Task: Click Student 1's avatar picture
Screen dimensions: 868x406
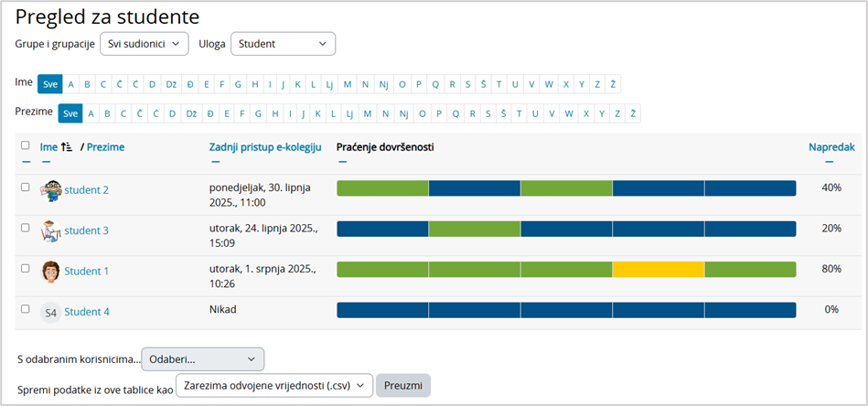Action: pos(51,271)
